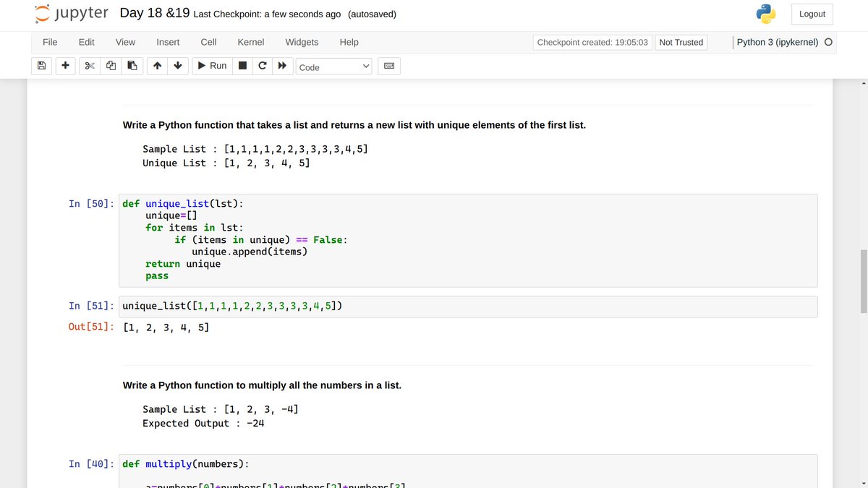Click the Python logo icon
This screenshot has width=868, height=488.
pyautogui.click(x=765, y=14)
